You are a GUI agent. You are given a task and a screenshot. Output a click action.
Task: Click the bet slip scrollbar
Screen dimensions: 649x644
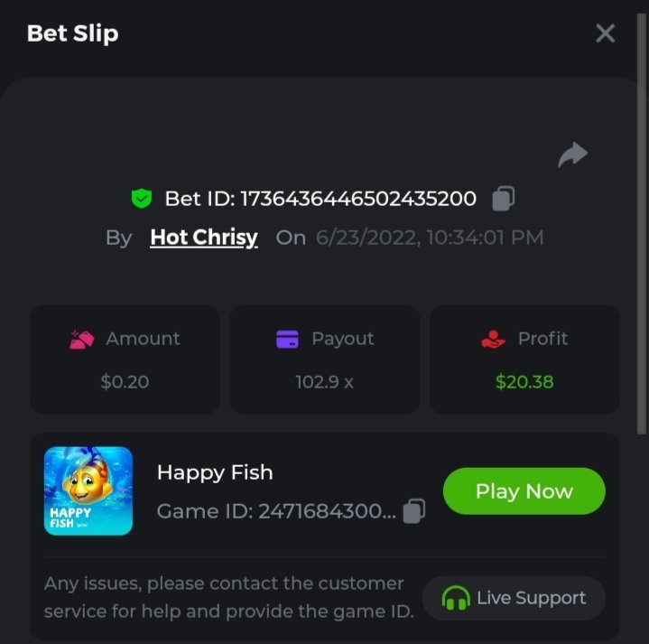click(x=642, y=224)
